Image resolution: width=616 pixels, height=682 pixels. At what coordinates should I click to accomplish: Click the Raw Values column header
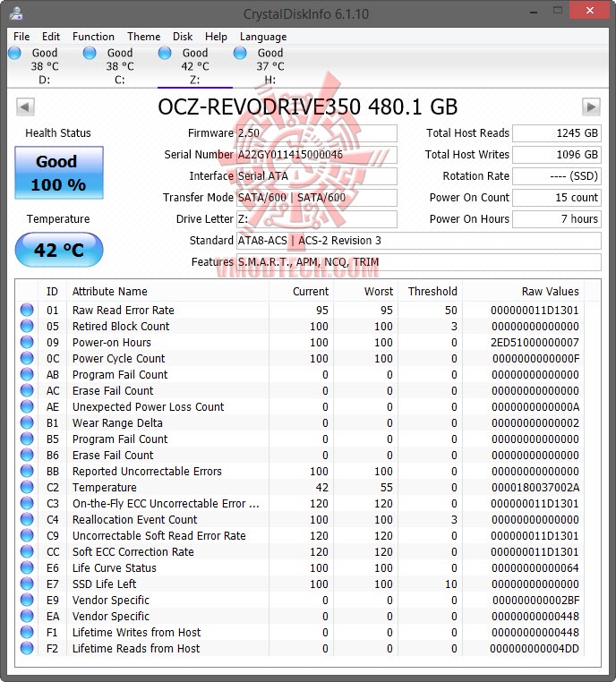click(524, 291)
